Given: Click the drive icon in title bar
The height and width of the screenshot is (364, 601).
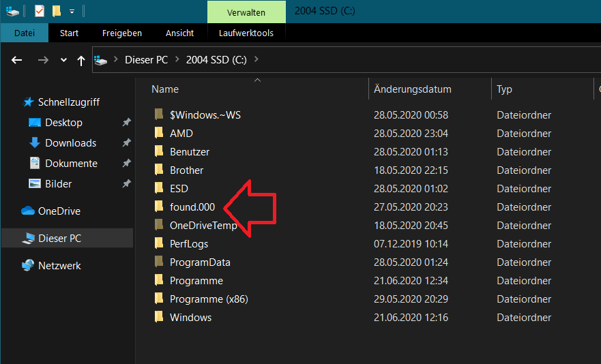Looking at the screenshot, I should click(x=12, y=11).
